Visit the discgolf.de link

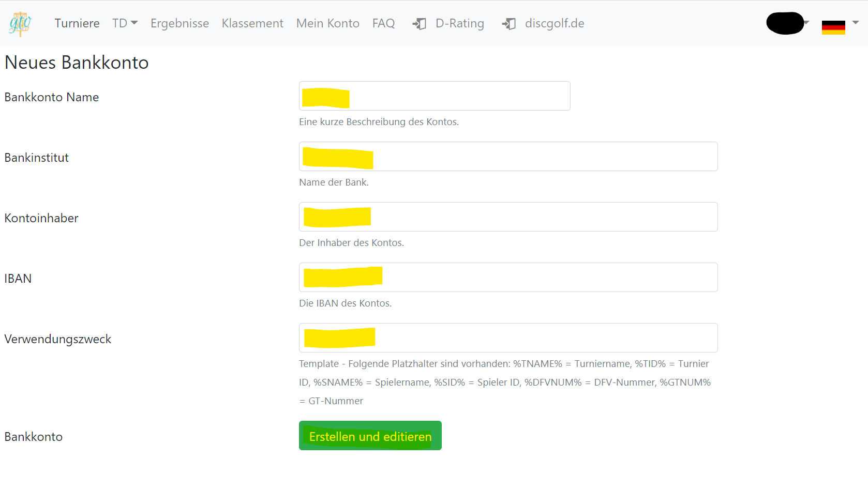[x=555, y=23]
